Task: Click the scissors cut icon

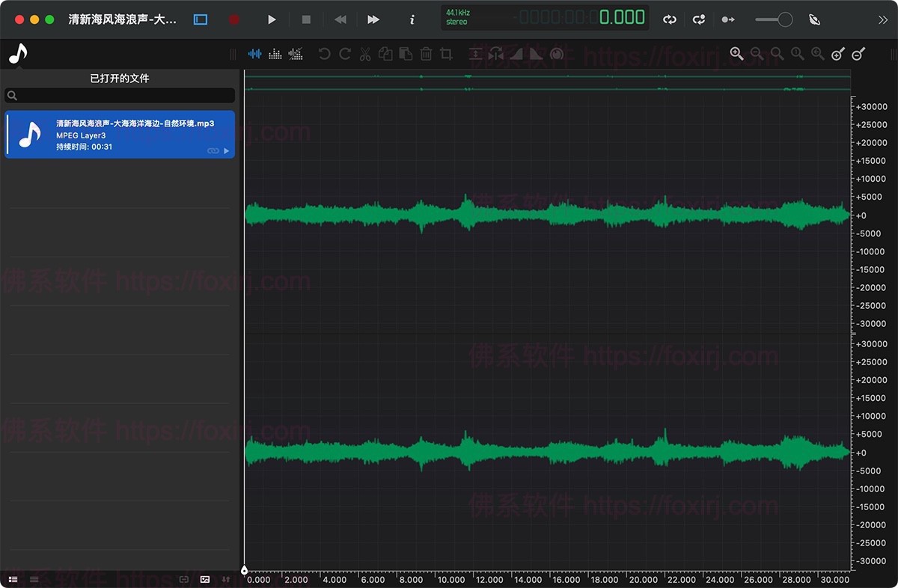Action: tap(365, 54)
